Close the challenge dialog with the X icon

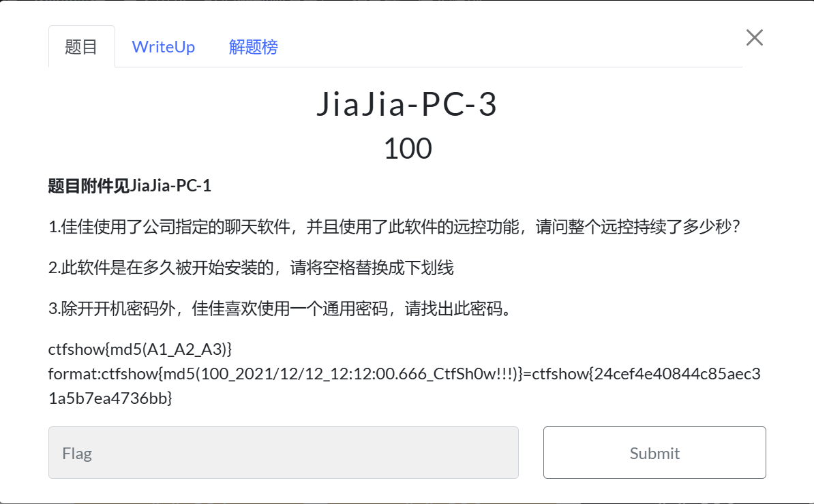[754, 37]
